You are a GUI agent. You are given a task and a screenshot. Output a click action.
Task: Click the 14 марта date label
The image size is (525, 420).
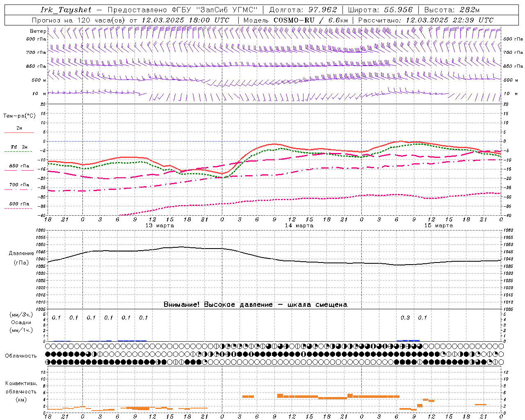(299, 226)
